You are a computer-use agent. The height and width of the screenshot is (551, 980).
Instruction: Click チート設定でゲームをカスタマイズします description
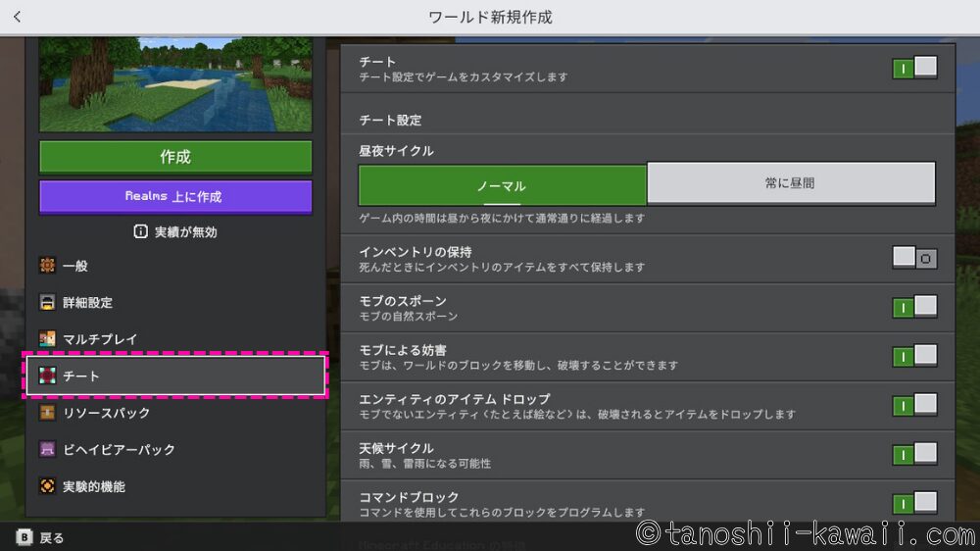click(464, 76)
